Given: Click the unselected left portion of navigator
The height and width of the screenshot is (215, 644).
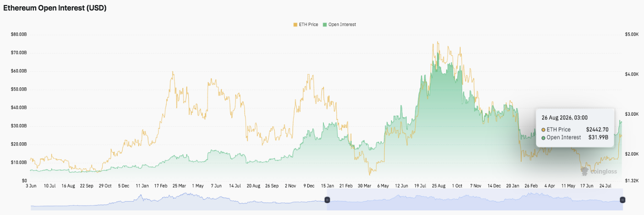Looking at the screenshot, I should click(x=179, y=200).
